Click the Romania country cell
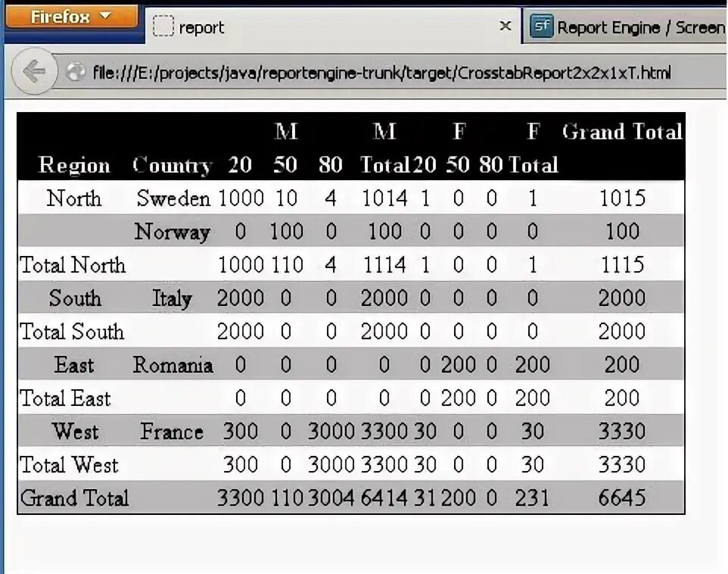Image resolution: width=728 pixels, height=574 pixels. pyautogui.click(x=173, y=365)
